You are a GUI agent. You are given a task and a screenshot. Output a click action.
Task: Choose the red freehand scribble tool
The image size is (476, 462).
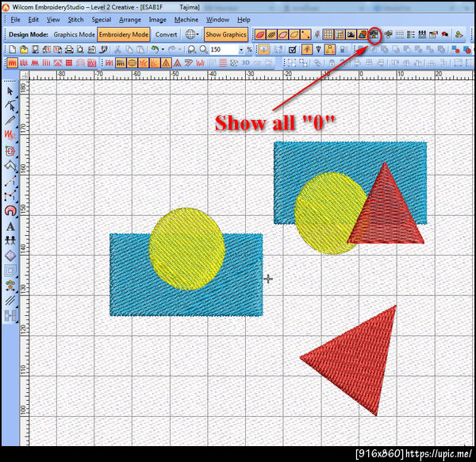click(x=10, y=135)
